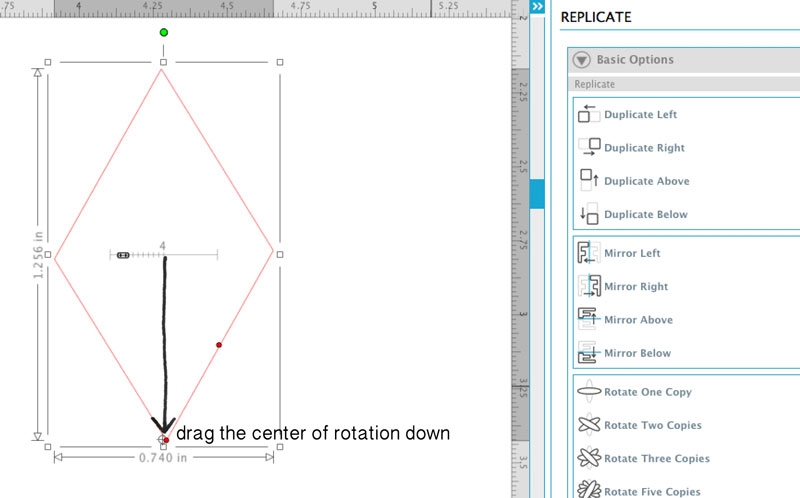Image resolution: width=800 pixels, height=498 pixels.
Task: Click the slider knob inside the diamond
Action: tap(123, 255)
